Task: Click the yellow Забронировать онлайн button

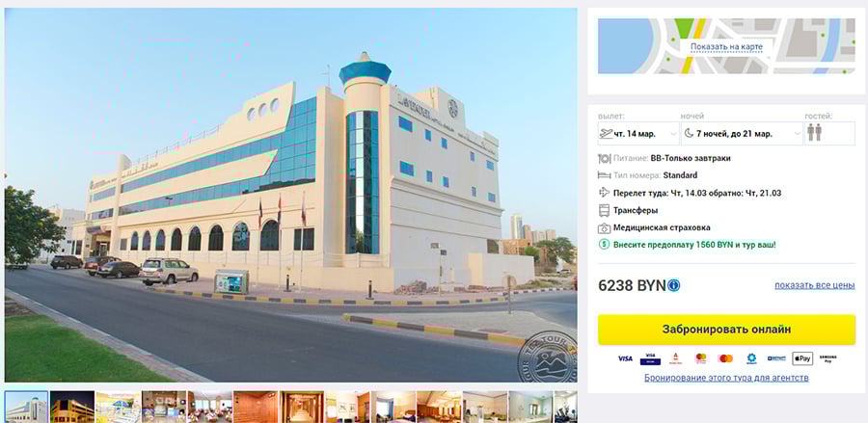Action: pyautogui.click(x=726, y=330)
